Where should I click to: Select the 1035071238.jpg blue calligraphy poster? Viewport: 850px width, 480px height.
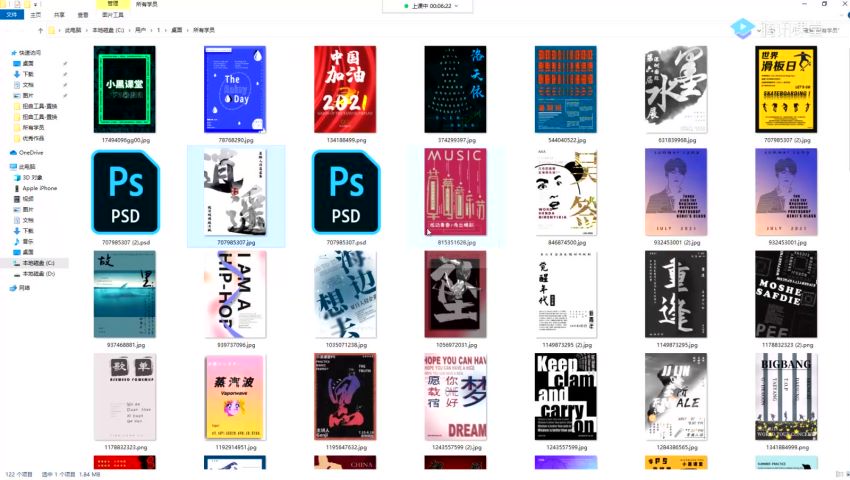(x=345, y=295)
